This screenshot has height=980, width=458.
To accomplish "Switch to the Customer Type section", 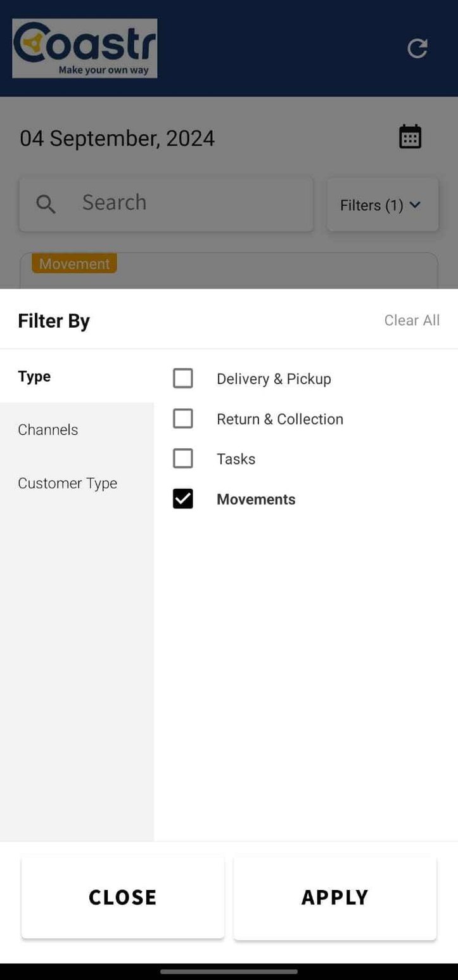I will point(67,483).
